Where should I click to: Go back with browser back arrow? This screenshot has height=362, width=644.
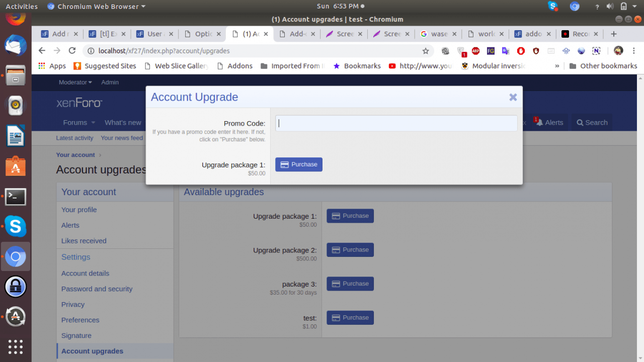(42, 51)
